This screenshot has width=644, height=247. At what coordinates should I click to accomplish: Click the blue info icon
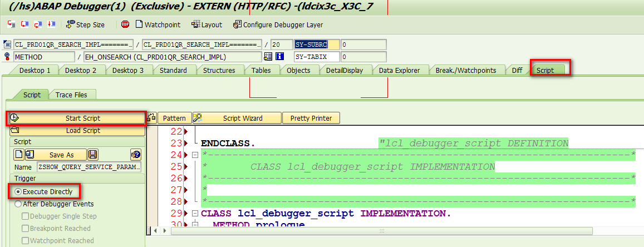279,57
